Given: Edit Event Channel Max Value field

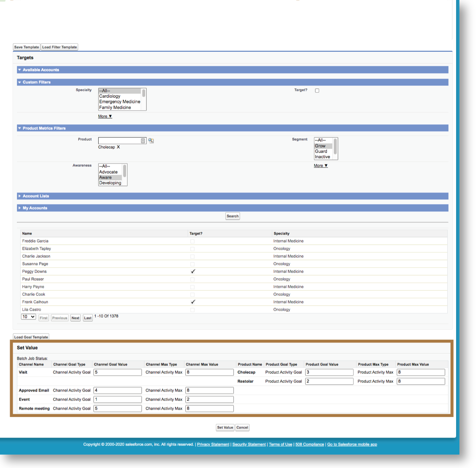Looking at the screenshot, I should [209, 399].
